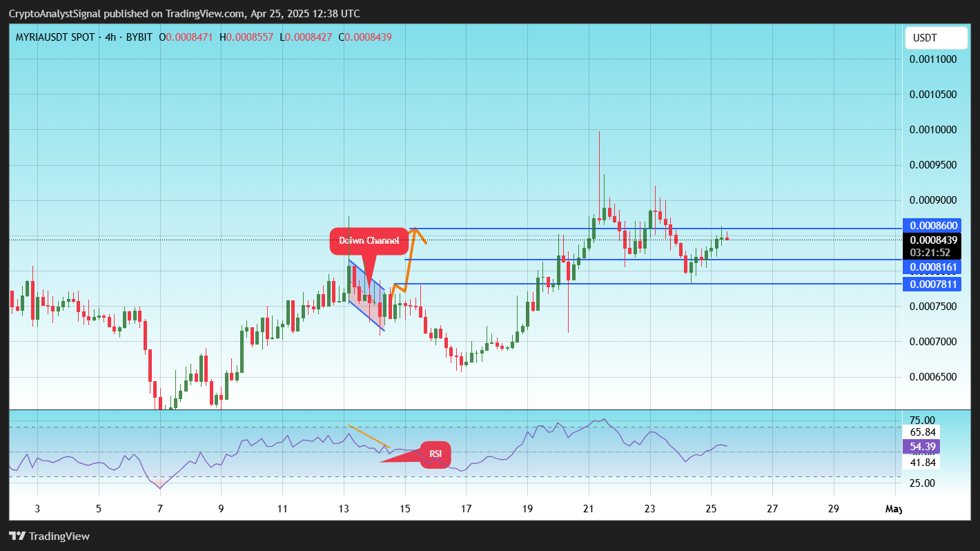
Task: Click the date label 17 on time axis
Action: pos(466,509)
